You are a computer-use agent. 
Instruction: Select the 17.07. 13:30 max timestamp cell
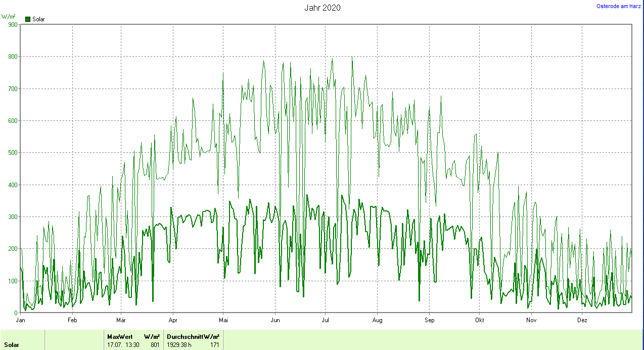pyautogui.click(x=123, y=345)
